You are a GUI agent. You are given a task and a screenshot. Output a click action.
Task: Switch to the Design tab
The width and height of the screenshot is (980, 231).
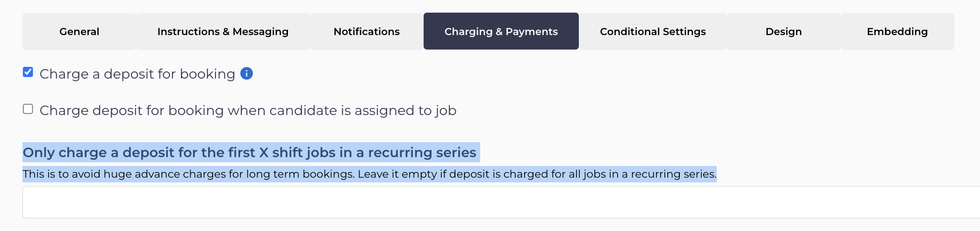(x=783, y=31)
